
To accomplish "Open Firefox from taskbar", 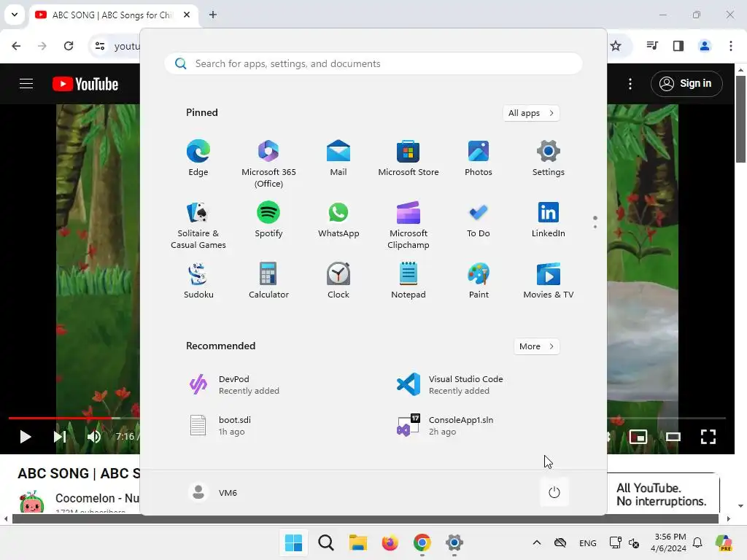I will [x=390, y=542].
